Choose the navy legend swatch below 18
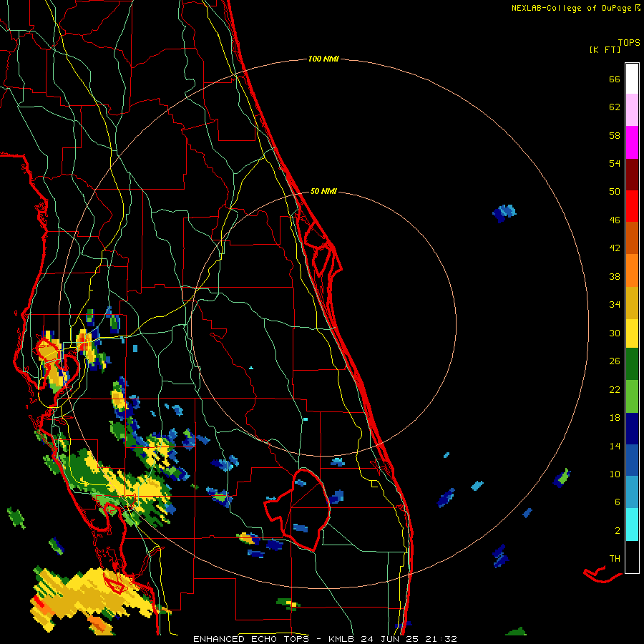This screenshot has height=644, width=644. 632,429
